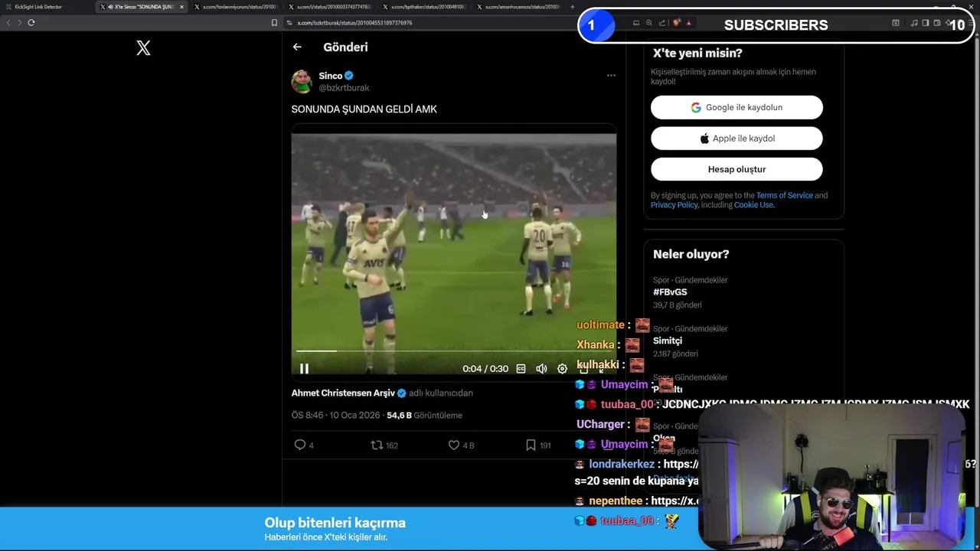Click the browser forward arrow
The image size is (980, 551).
coord(19,22)
